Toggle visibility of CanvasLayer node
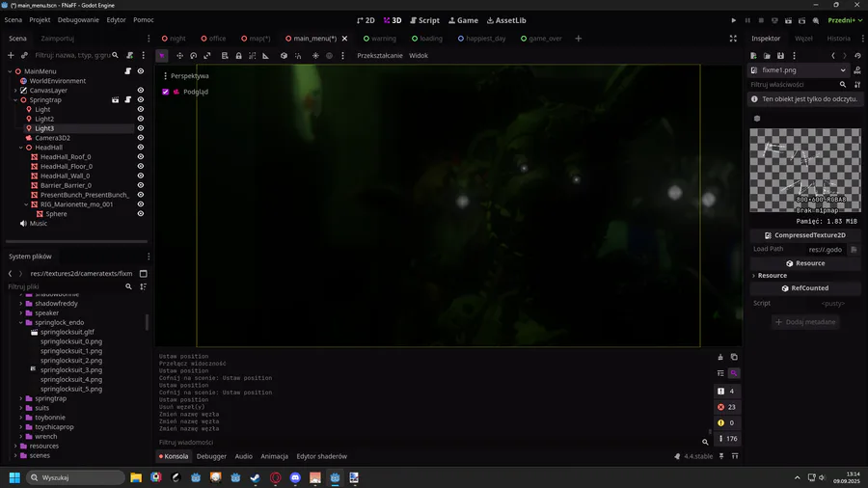Screen dimensions: 868x488 click(x=141, y=91)
